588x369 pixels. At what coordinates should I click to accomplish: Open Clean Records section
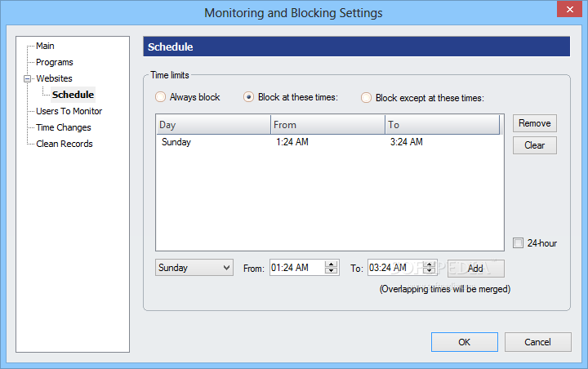pyautogui.click(x=65, y=144)
